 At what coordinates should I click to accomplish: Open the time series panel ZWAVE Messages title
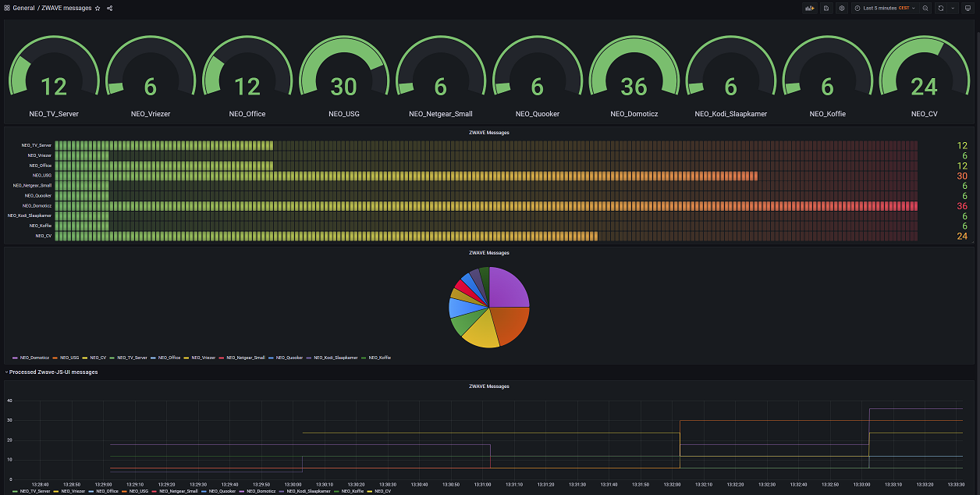(489, 386)
